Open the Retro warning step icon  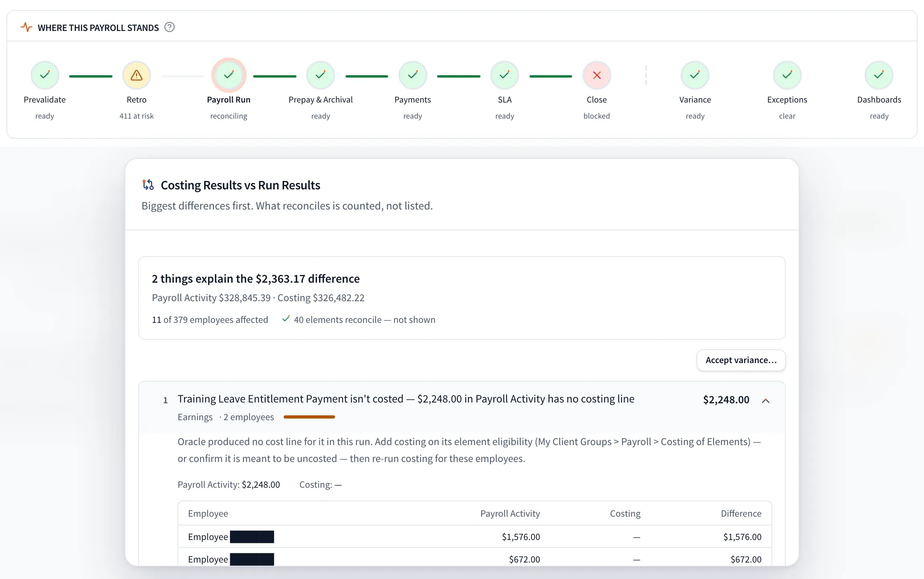click(x=137, y=75)
